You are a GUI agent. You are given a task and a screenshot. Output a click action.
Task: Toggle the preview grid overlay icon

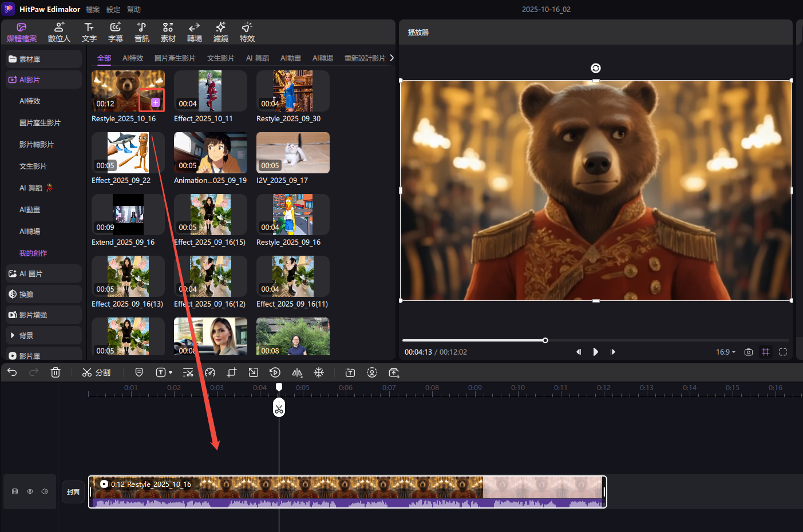(x=766, y=352)
